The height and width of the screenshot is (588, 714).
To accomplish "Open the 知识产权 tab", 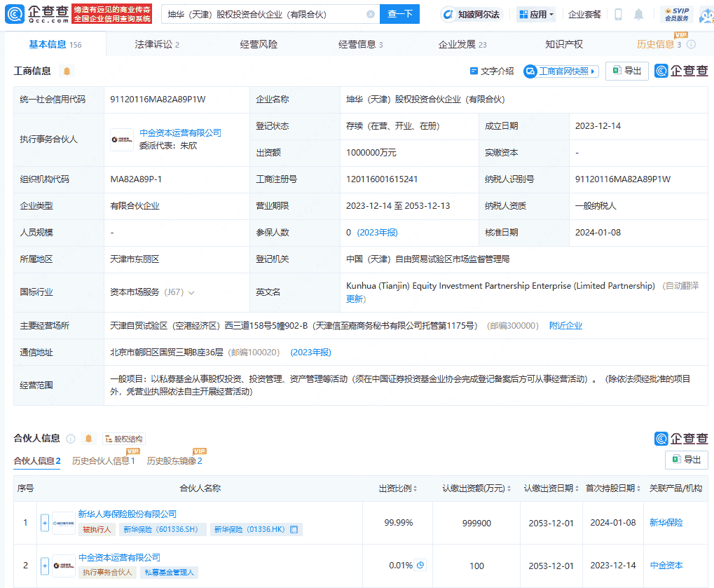I will coord(563,44).
